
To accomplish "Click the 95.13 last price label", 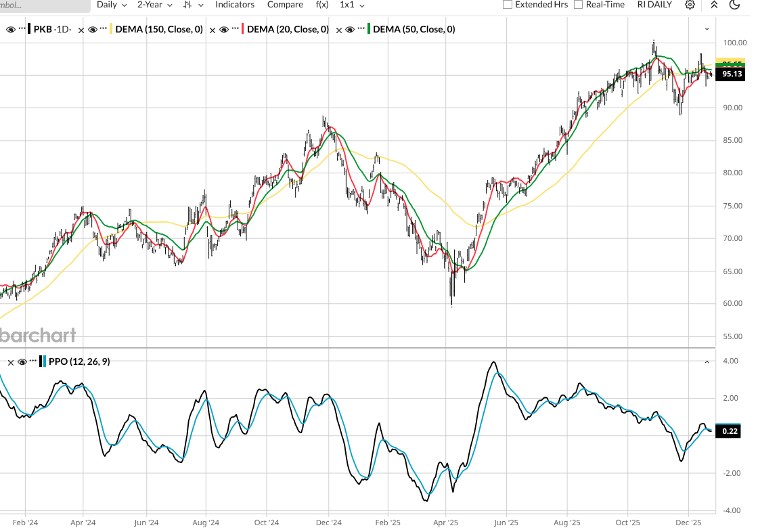I will click(731, 74).
